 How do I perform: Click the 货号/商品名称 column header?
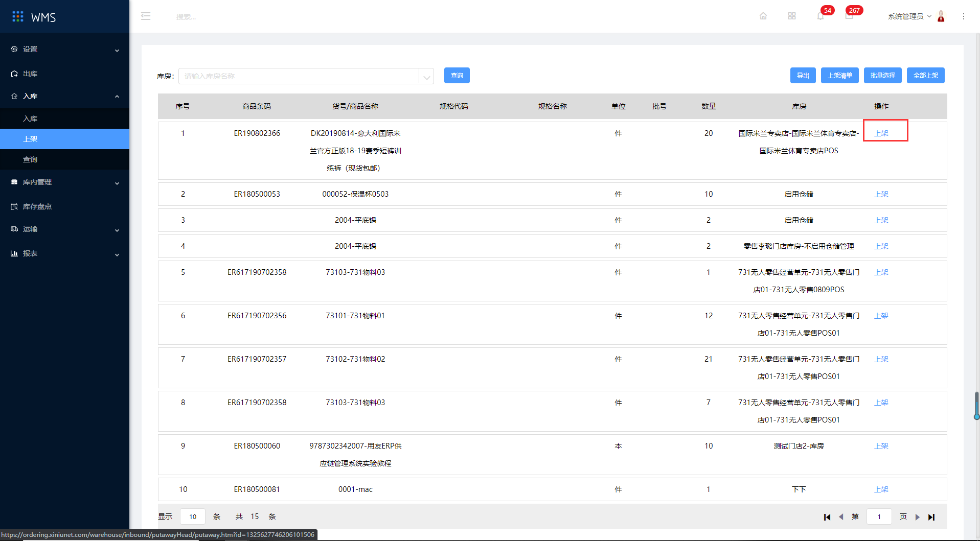[x=355, y=106]
